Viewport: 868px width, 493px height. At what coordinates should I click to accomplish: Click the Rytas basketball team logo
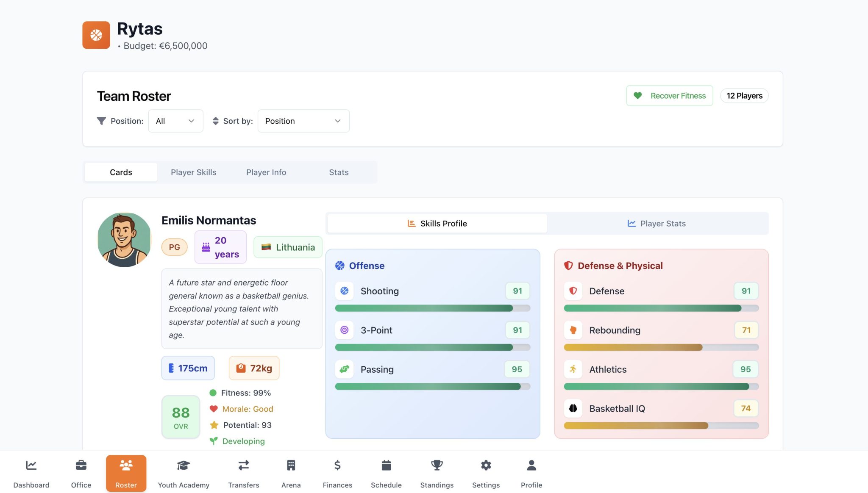tap(96, 35)
